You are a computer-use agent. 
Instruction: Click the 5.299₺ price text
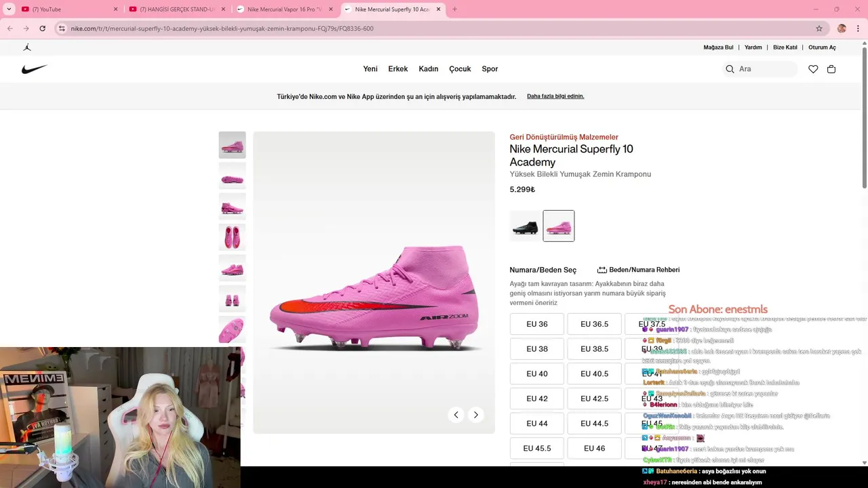[x=522, y=190]
